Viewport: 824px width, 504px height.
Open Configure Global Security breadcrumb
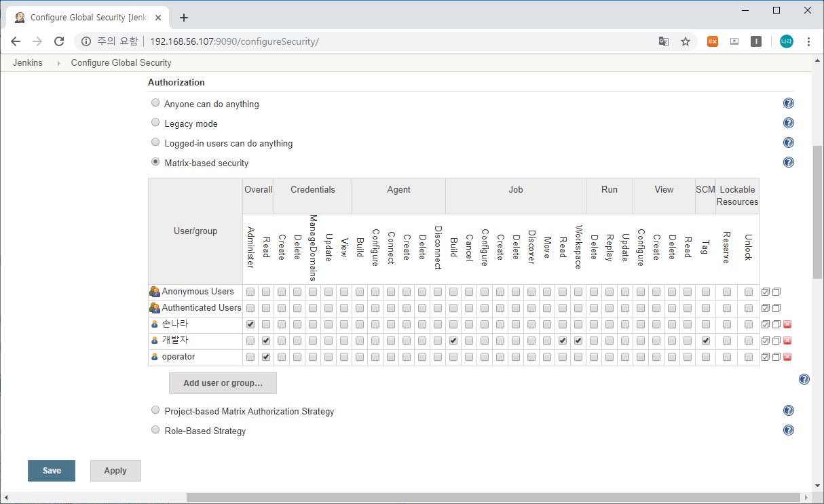coord(121,62)
